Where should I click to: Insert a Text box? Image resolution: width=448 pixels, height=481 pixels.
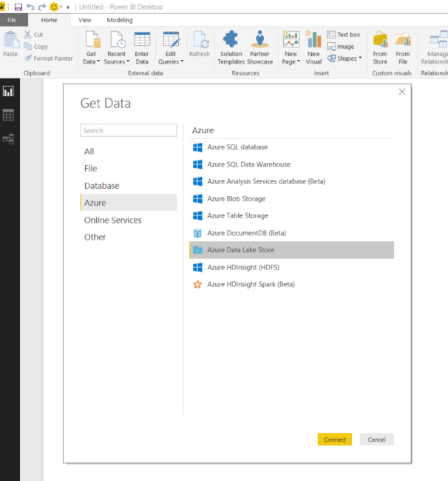344,35
